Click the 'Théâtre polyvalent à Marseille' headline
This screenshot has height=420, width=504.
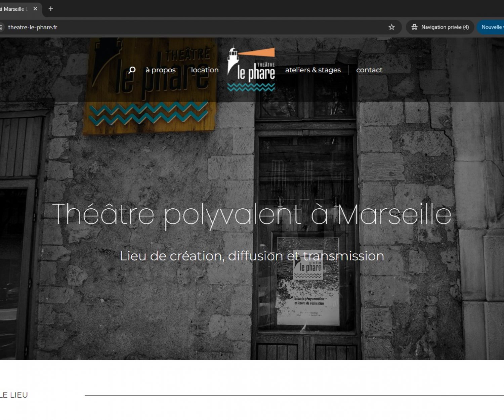tap(252, 214)
